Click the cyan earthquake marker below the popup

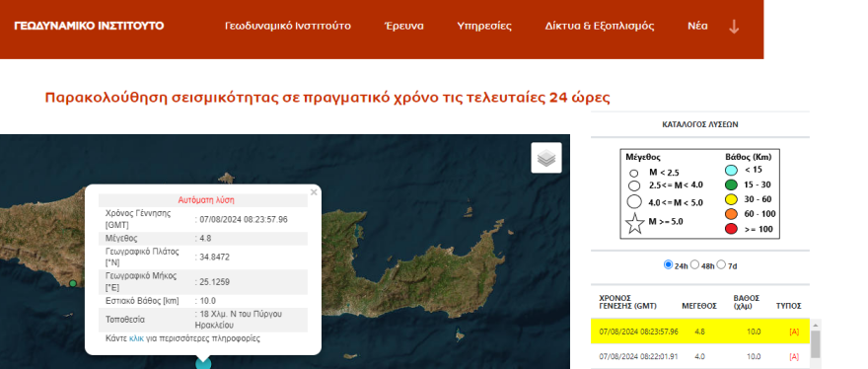pos(204,364)
